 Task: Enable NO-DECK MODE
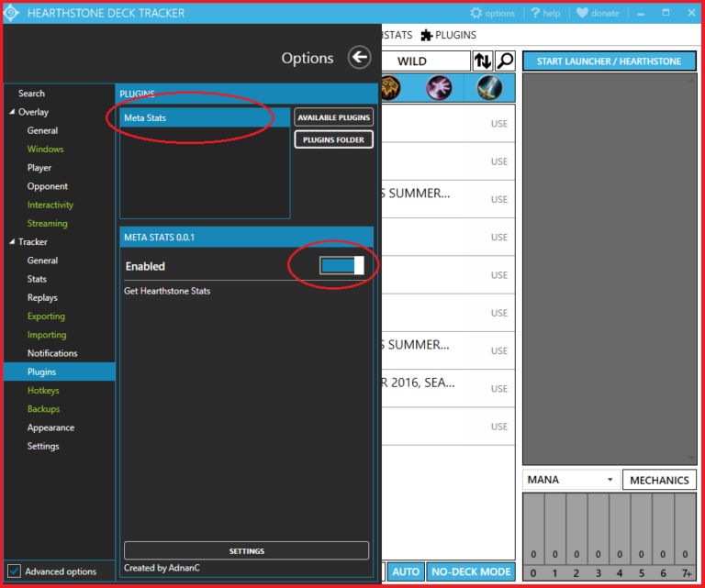471,571
